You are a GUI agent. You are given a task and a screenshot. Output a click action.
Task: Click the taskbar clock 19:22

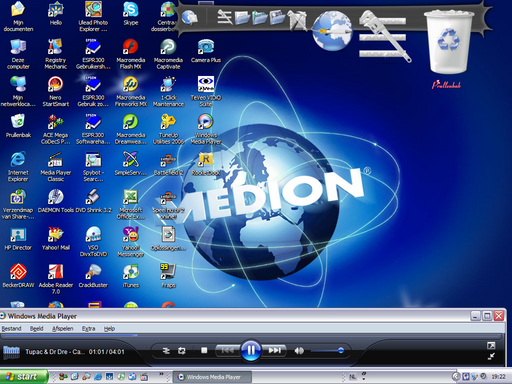coord(498,377)
